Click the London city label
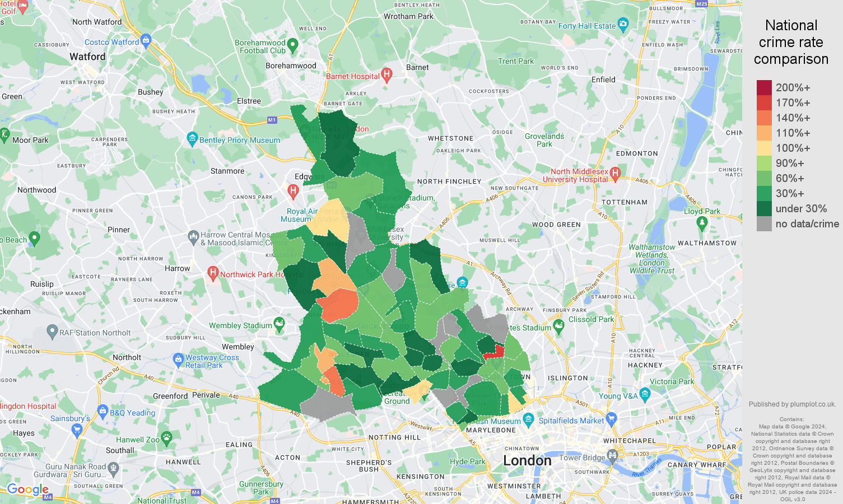Image resolution: width=843 pixels, height=504 pixels. 527,460
